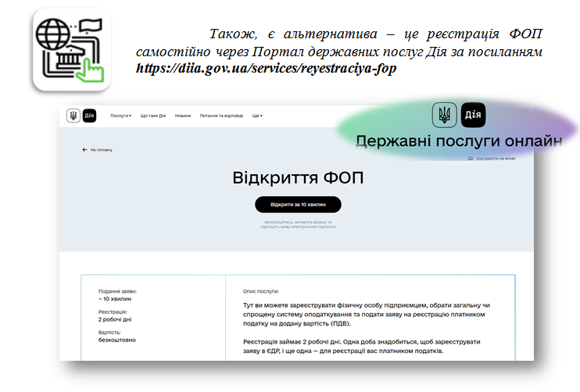The image size is (580, 392).
Task: Open the Новини menu item
Action: pyautogui.click(x=183, y=116)
